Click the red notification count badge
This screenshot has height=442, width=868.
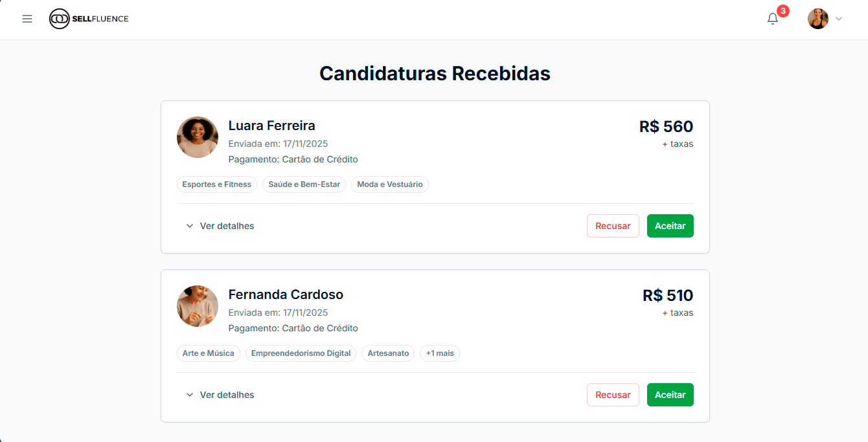tap(783, 11)
